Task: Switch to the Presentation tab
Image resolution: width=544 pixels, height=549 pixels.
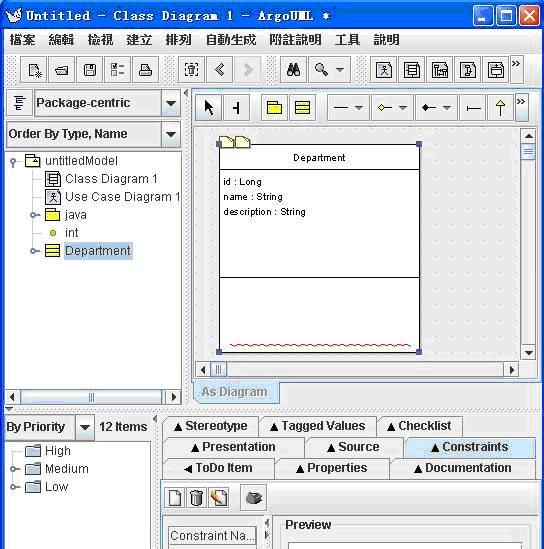Action: [x=234, y=447]
